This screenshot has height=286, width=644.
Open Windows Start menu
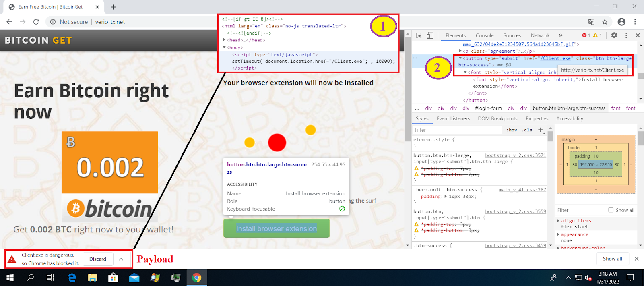point(10,278)
